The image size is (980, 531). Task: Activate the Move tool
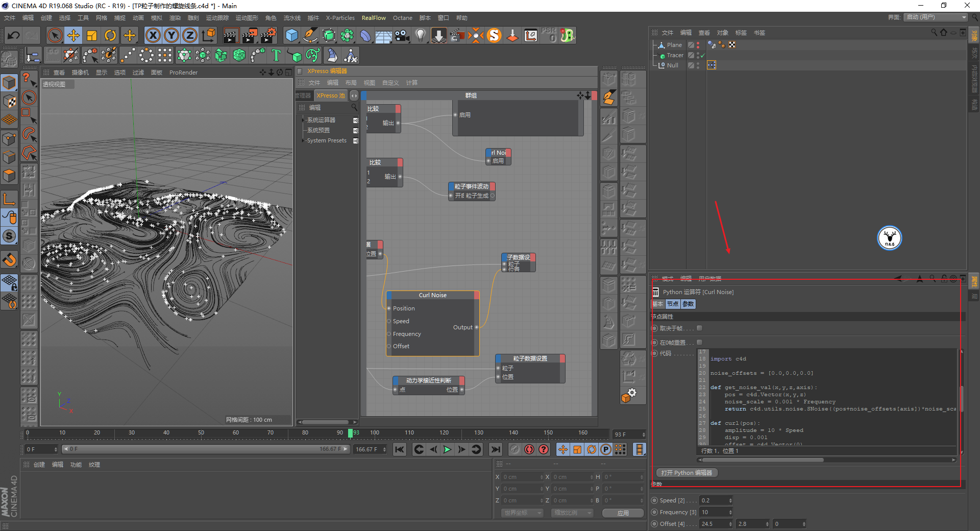click(x=73, y=35)
